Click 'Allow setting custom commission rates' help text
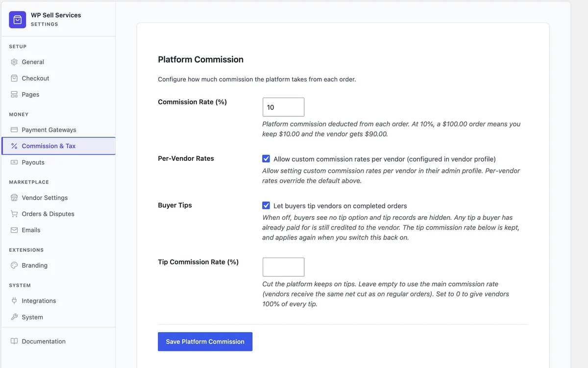Image resolution: width=588 pixels, height=368 pixels. [x=391, y=176]
